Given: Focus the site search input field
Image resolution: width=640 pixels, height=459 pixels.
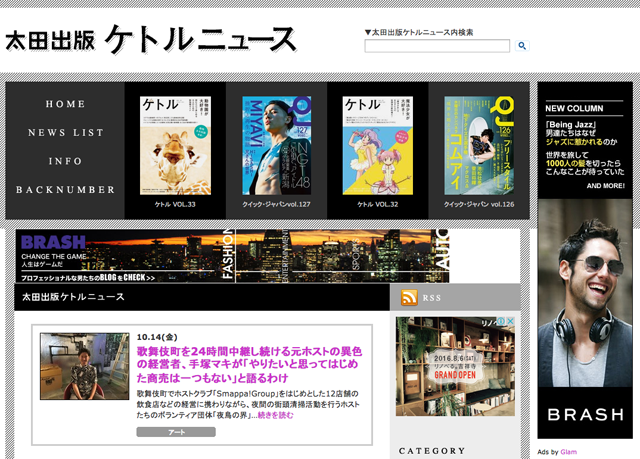Looking at the screenshot, I should click(437, 46).
